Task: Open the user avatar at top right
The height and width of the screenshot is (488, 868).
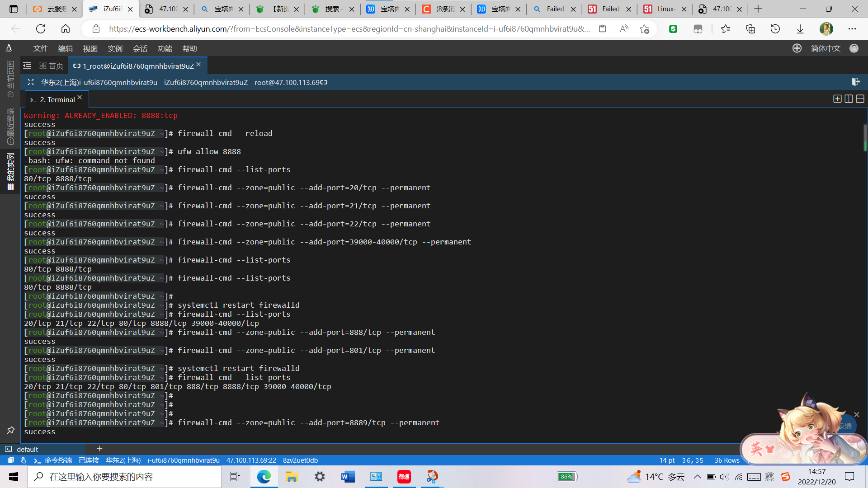Action: (x=854, y=48)
